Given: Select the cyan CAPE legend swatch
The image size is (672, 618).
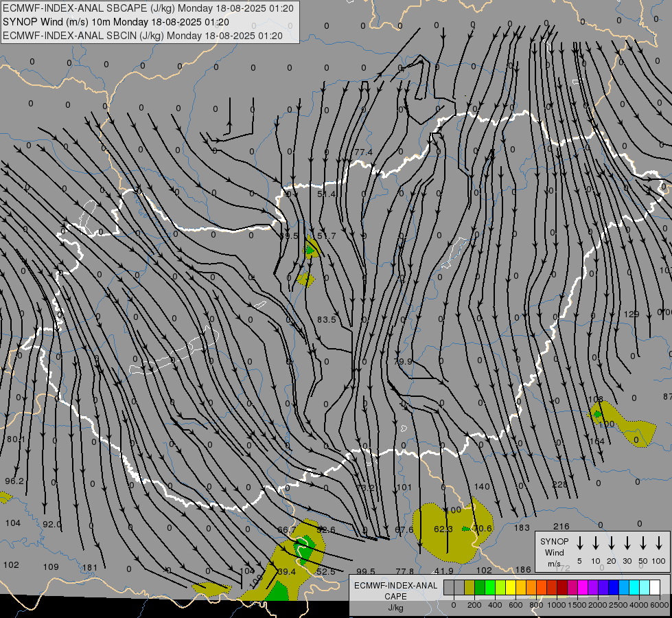Looking at the screenshot, I should [634, 587].
